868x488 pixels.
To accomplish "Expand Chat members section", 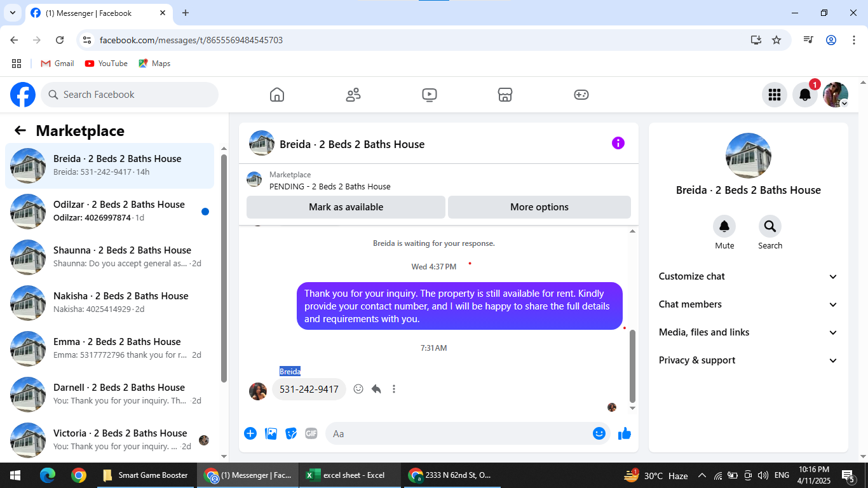I will [x=749, y=304].
